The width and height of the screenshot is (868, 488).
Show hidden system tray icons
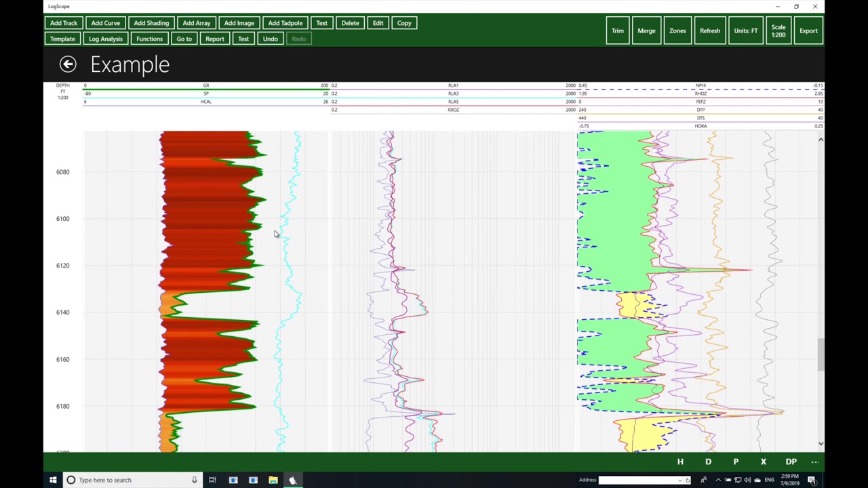718,480
